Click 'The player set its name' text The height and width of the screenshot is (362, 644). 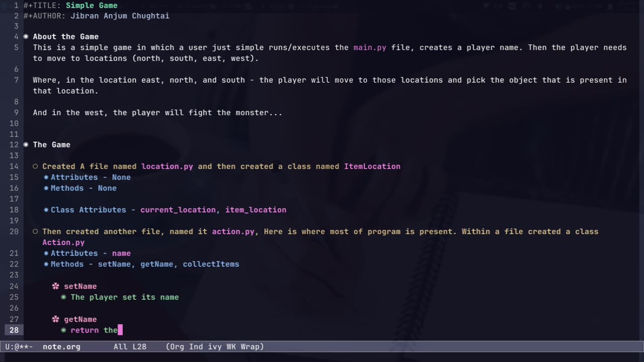[x=125, y=297]
